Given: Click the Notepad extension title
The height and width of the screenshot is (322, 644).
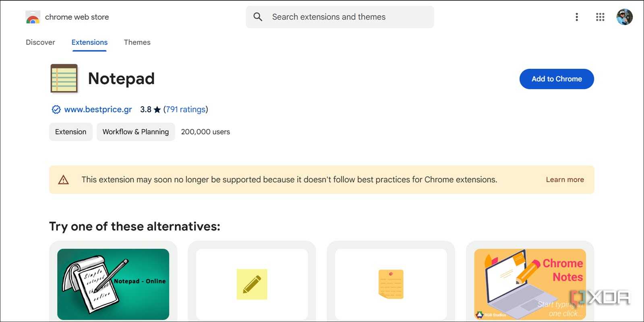Looking at the screenshot, I should 121,78.
